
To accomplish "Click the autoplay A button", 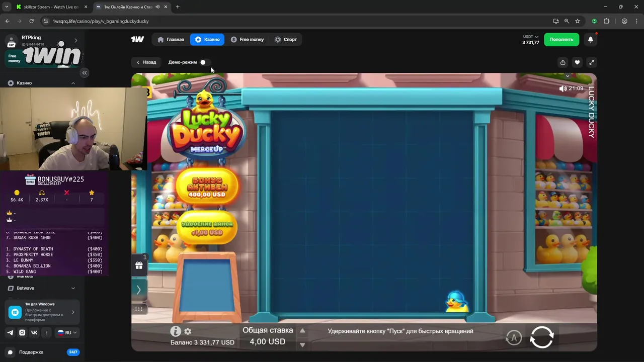I will pyautogui.click(x=514, y=338).
